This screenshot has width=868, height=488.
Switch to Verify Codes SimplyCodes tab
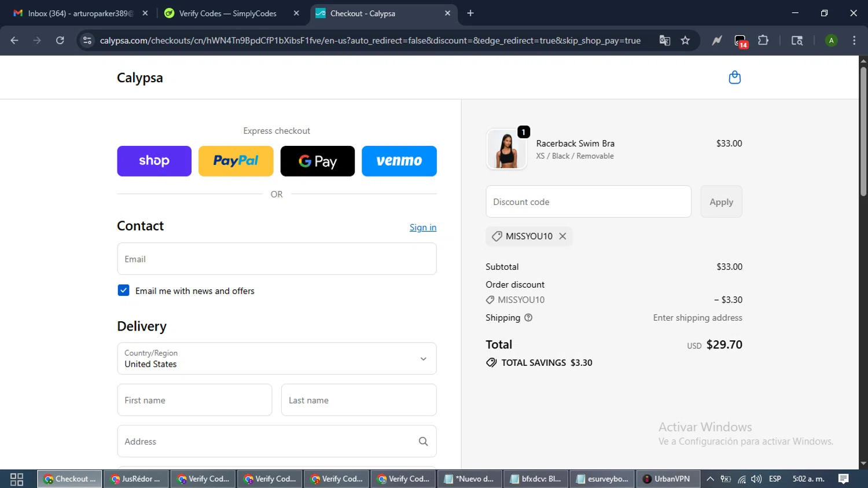point(231,13)
